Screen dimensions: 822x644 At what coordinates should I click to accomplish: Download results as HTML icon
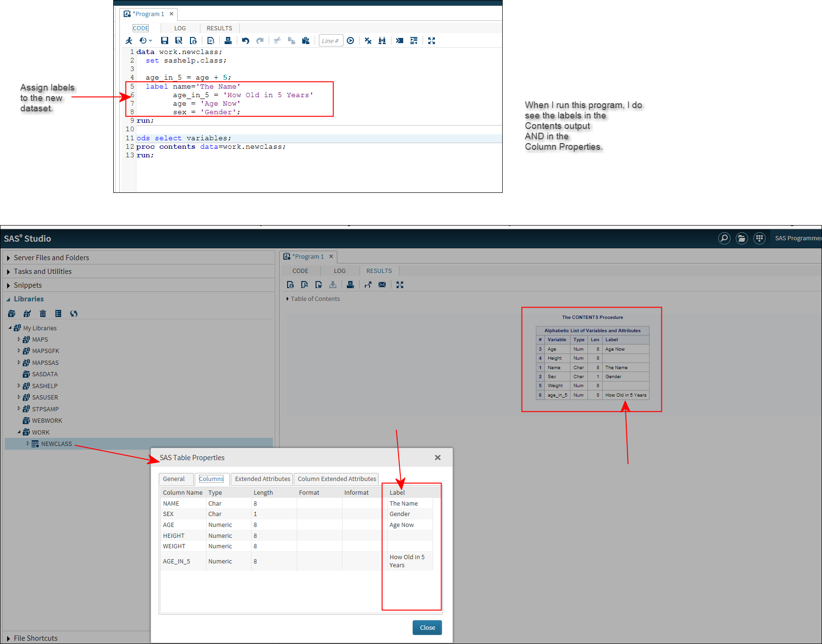290,285
